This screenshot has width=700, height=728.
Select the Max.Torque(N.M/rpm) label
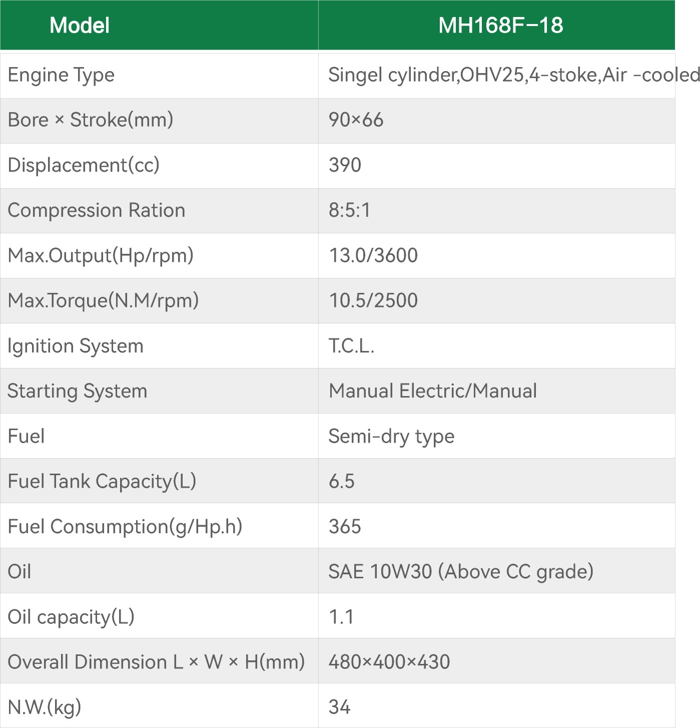tap(103, 300)
